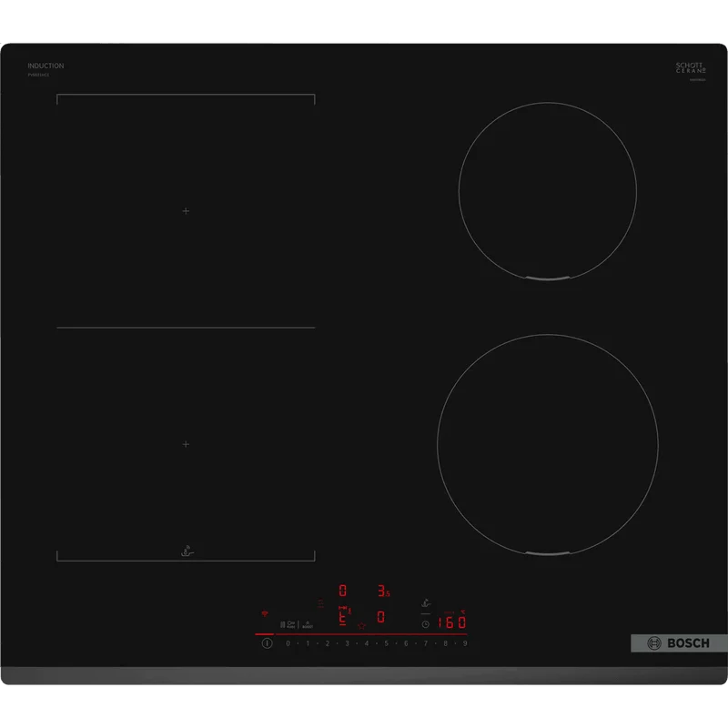Set power level 7 on slider
Screen dimensions: 728x728
click(426, 643)
